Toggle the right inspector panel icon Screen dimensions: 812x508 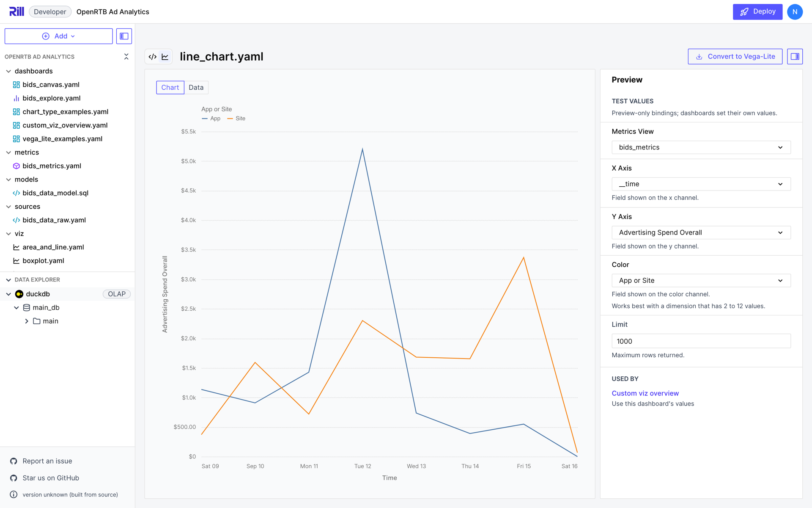[x=795, y=56]
